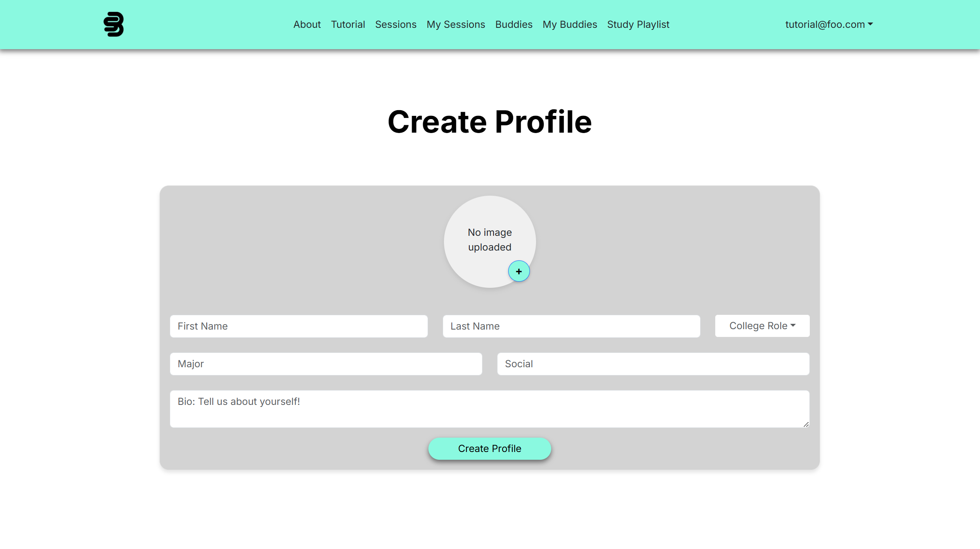Click the Tutorial navigation link
Viewport: 980px width, 549px height.
[348, 24]
